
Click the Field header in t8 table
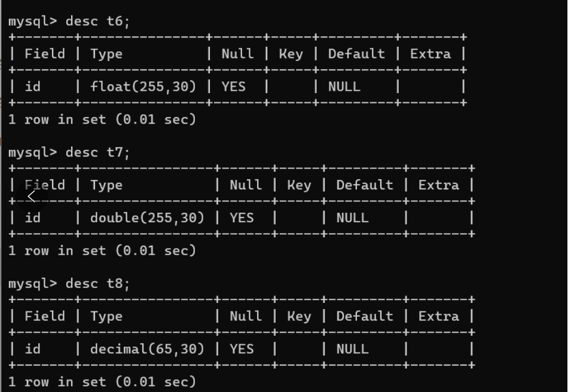coord(45,316)
